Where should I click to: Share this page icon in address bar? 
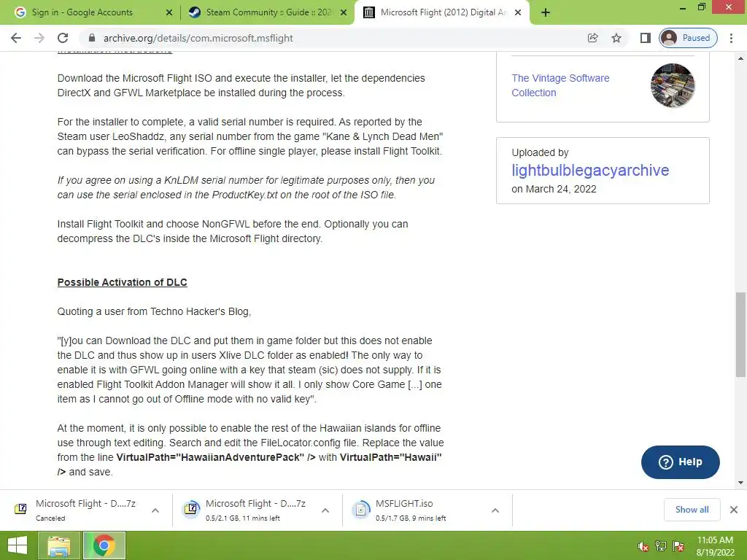pos(592,38)
